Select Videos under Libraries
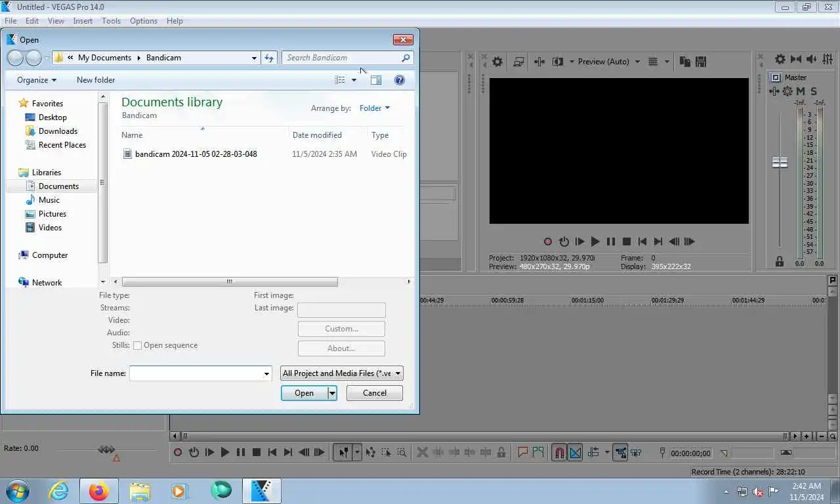 50,228
